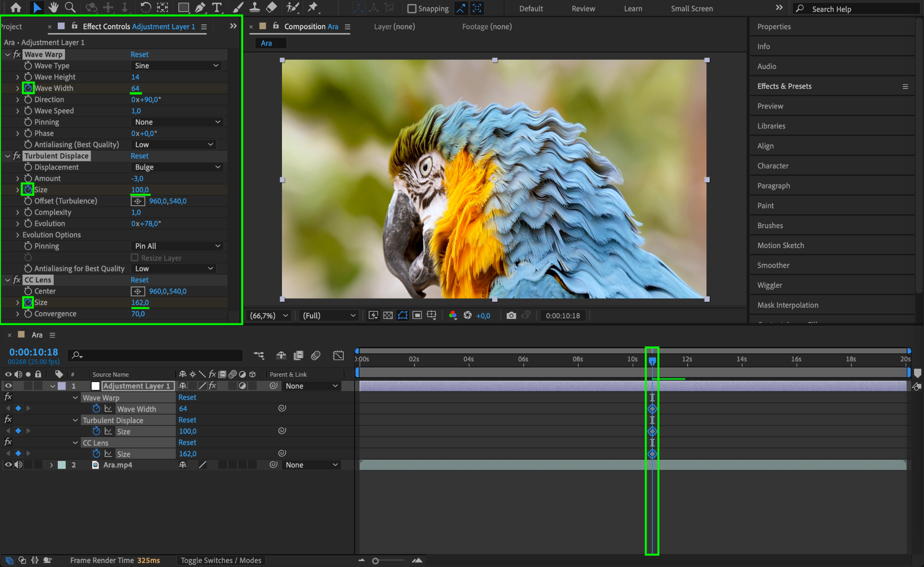Disable the Wave Warp effect fx switch

point(17,55)
